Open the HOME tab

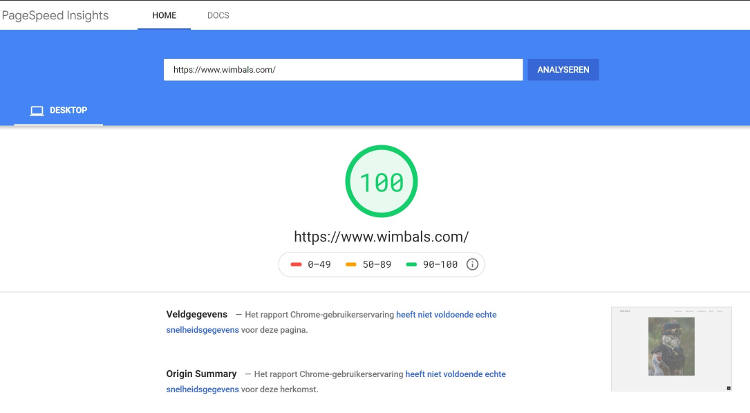coord(164,15)
